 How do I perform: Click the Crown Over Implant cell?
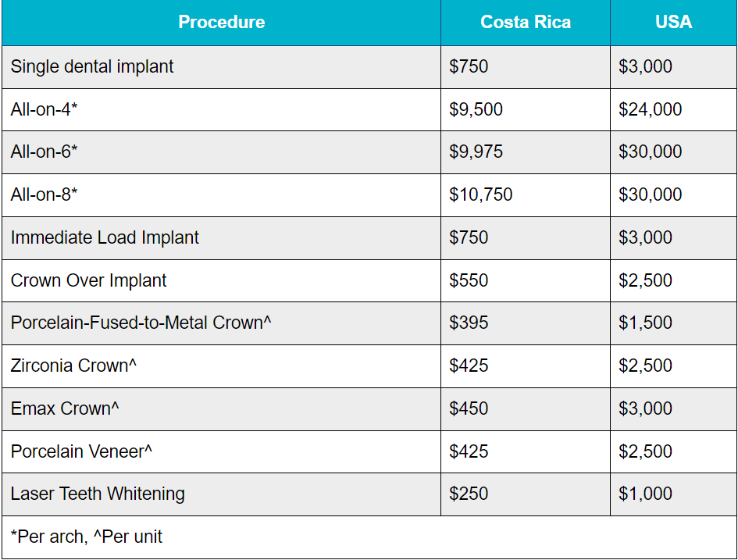[89, 280]
